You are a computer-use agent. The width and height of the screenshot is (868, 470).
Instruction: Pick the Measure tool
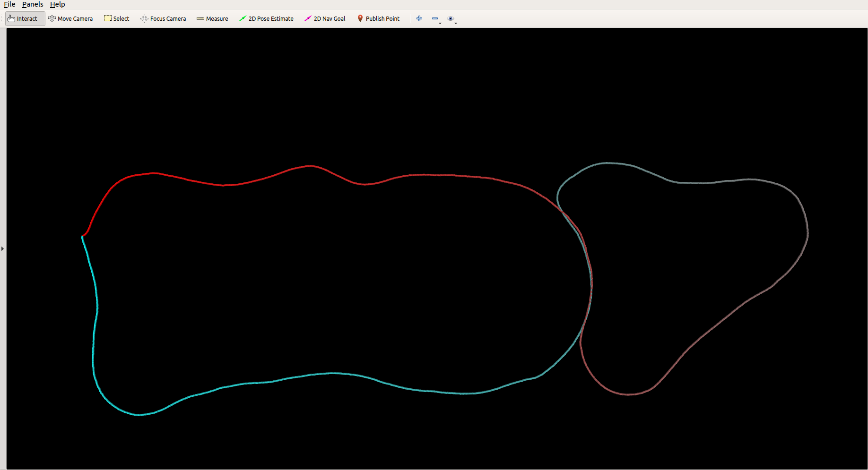pyautogui.click(x=212, y=19)
